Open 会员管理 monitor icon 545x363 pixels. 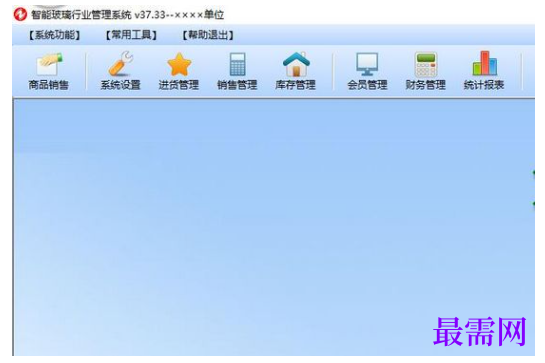click(367, 64)
